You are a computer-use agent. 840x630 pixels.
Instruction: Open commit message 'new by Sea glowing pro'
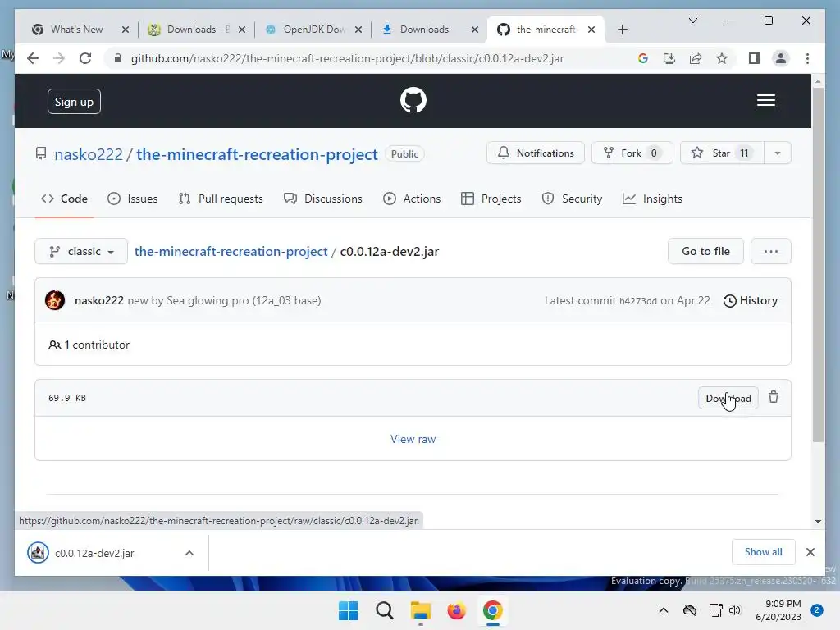point(224,300)
